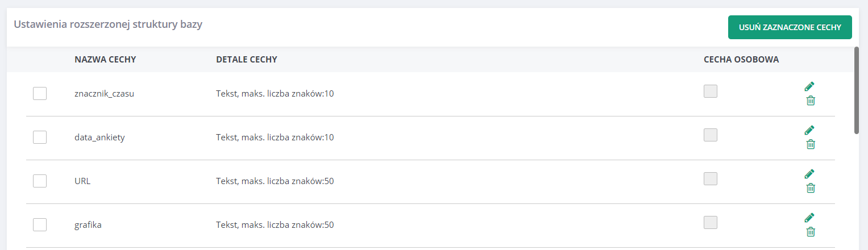Toggle Cecha osobowa for grafika

point(711,223)
